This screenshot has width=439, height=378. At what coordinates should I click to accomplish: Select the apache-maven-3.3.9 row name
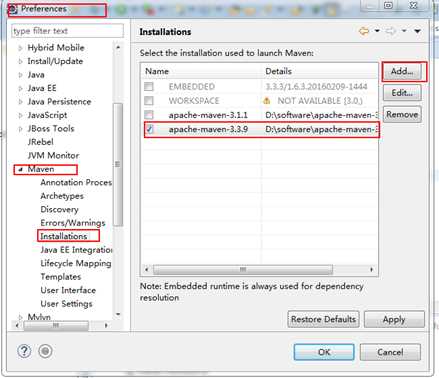click(208, 129)
